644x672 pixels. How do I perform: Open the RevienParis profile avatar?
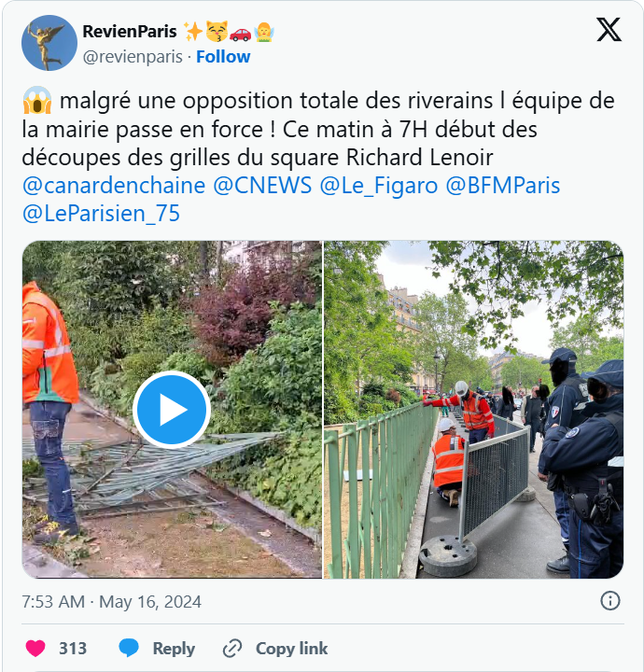click(x=49, y=43)
